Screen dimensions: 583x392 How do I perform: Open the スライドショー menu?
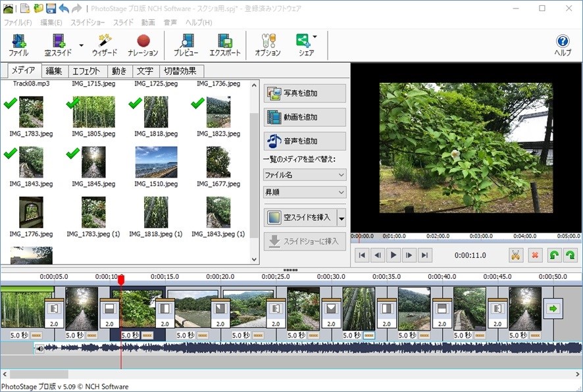(88, 22)
